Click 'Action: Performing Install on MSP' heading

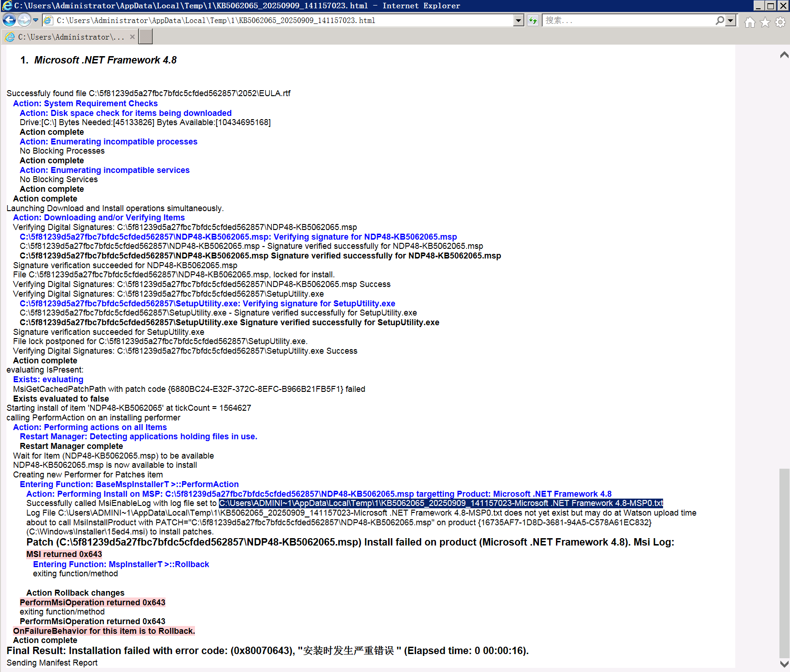click(319, 494)
